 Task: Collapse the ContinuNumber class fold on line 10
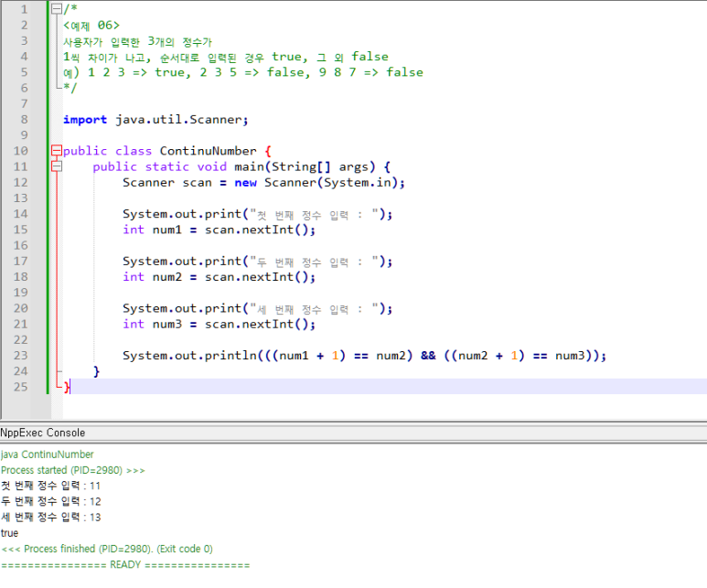(57, 151)
